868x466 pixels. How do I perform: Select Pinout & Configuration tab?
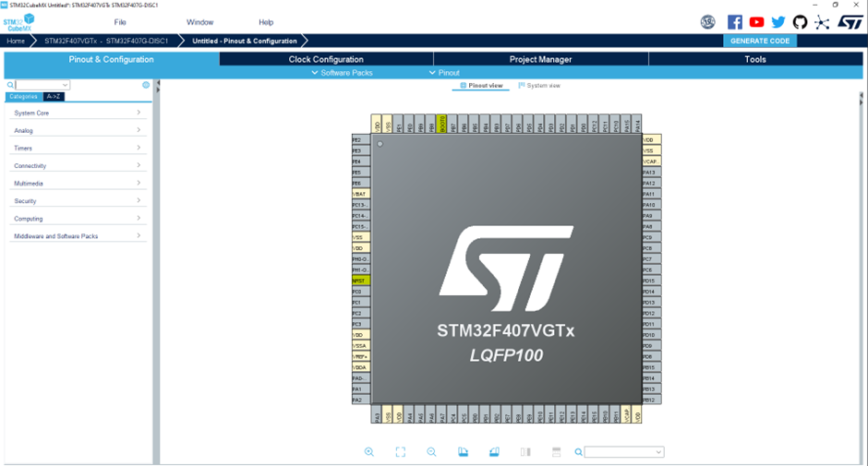point(111,59)
